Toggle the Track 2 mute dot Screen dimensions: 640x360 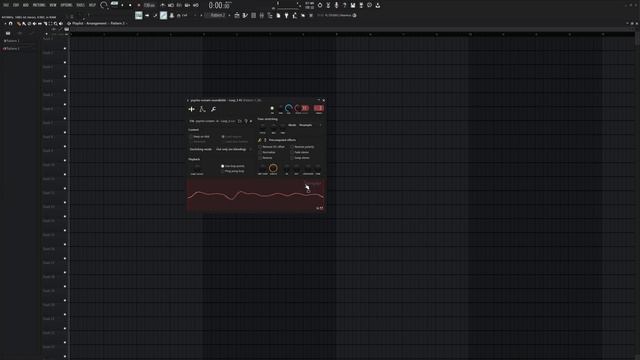(x=65, y=62)
